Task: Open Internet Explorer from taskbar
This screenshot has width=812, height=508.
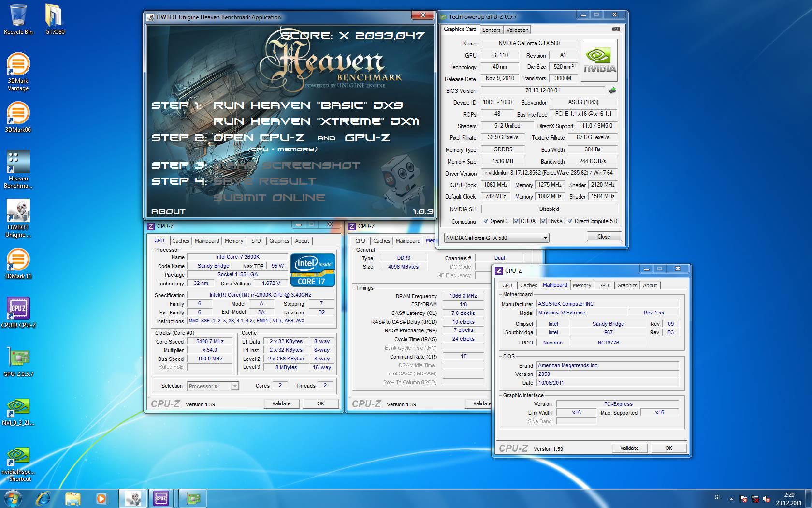Action: click(43, 498)
